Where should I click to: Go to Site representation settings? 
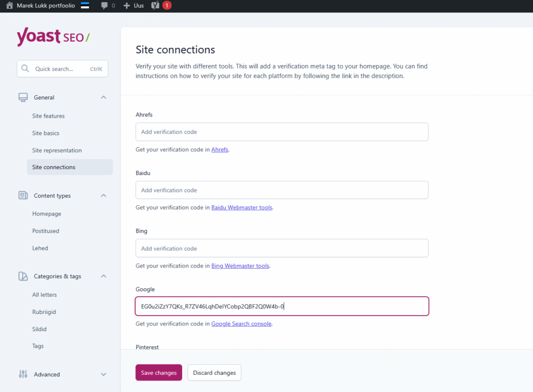click(x=57, y=150)
